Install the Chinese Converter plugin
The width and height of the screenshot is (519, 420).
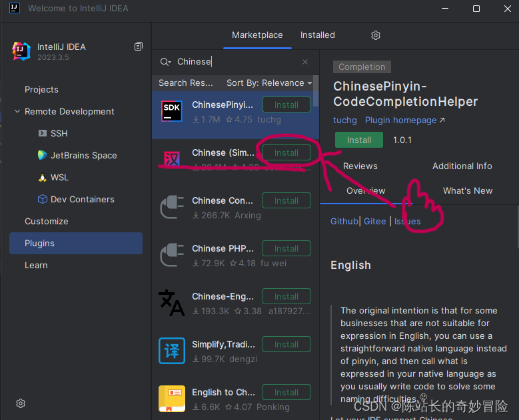[286, 201]
